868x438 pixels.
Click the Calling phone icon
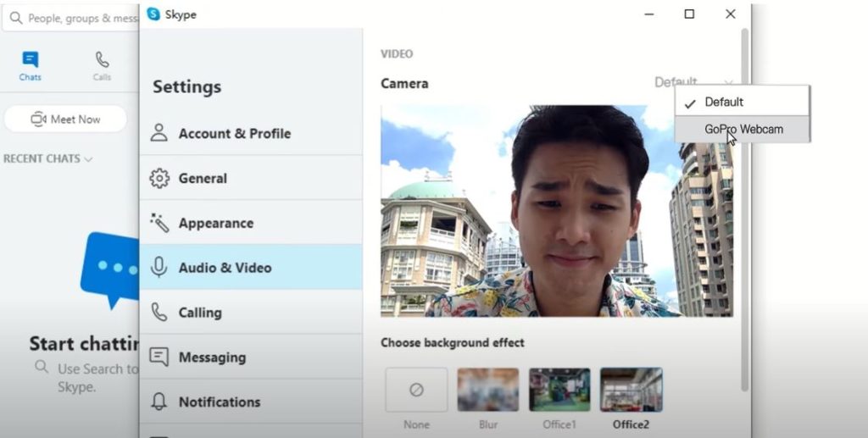click(x=159, y=312)
